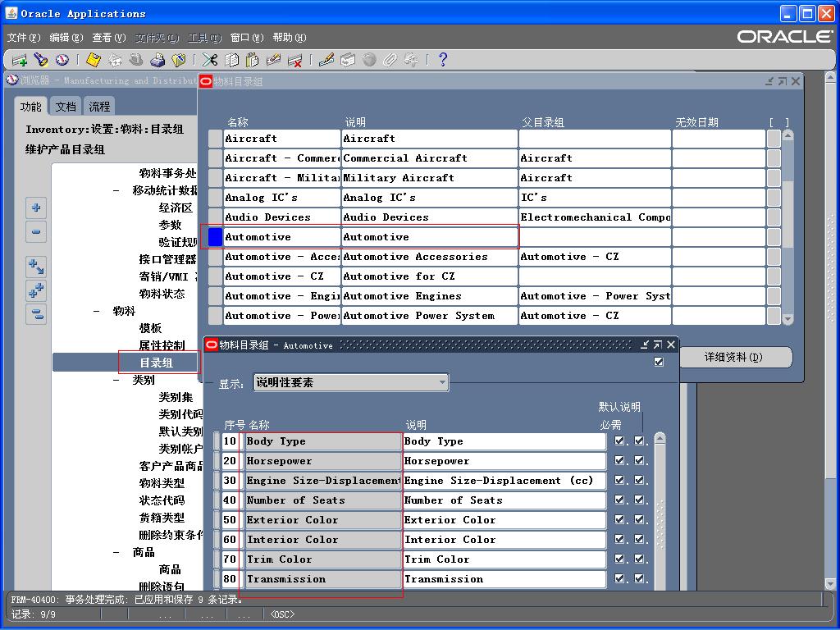Click the navigator plus expand button
Viewport: 840px width, 630px height.
(x=36, y=208)
